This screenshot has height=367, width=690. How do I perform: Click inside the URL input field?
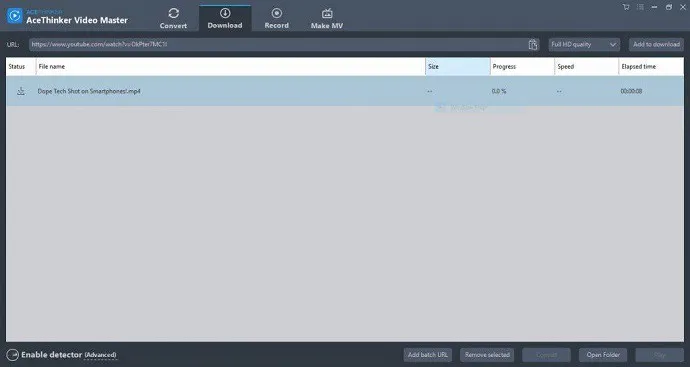279,44
